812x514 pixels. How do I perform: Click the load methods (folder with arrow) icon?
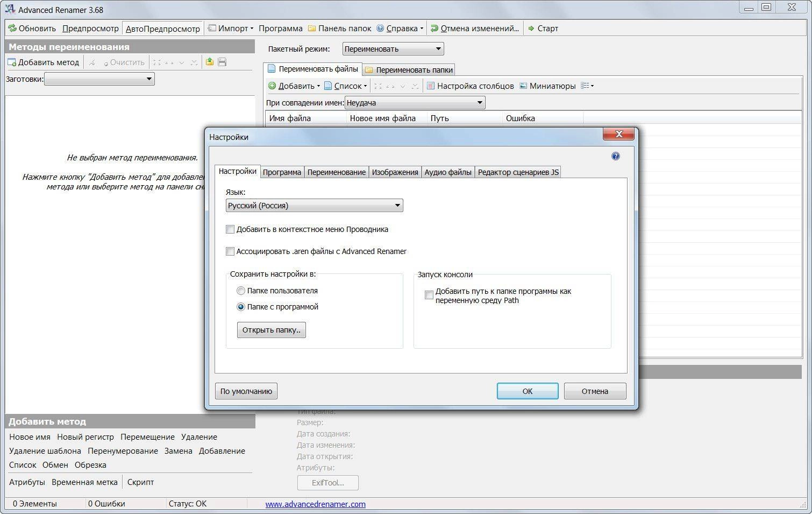209,62
